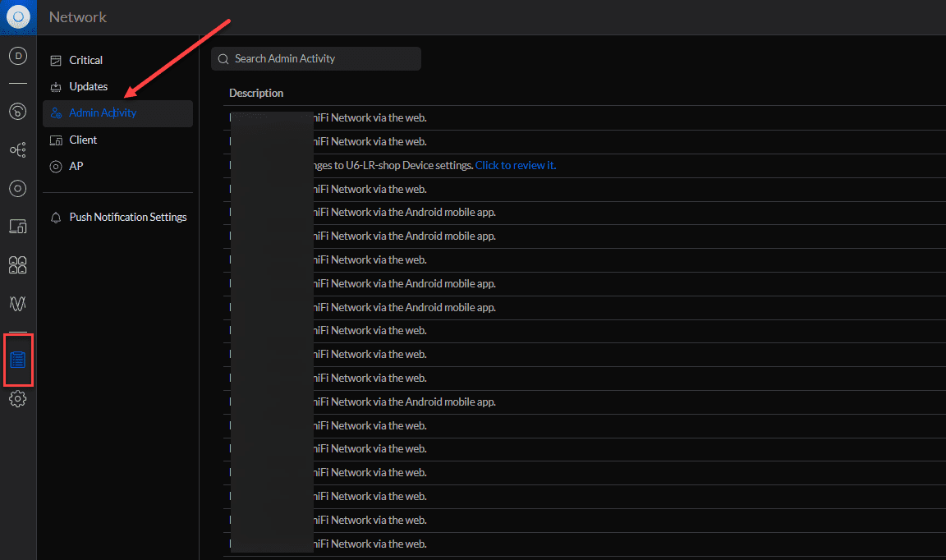This screenshot has height=560, width=946.
Task: Open the four-tile sidebar icon
Action: [x=18, y=265]
